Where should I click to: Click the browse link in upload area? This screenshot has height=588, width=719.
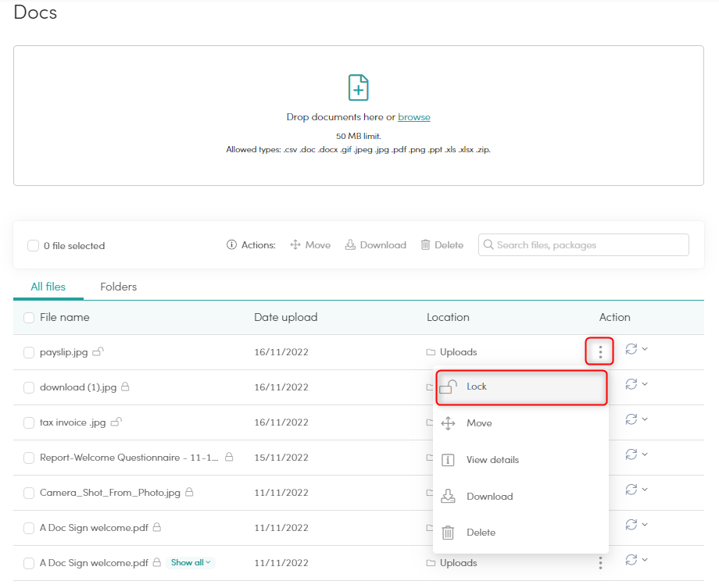click(413, 117)
